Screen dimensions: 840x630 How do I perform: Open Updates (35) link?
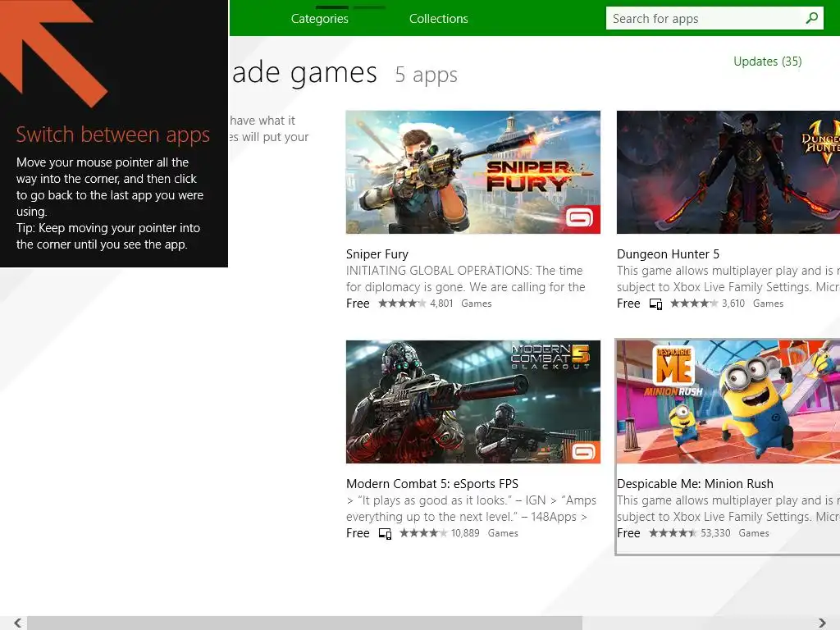pyautogui.click(x=767, y=62)
